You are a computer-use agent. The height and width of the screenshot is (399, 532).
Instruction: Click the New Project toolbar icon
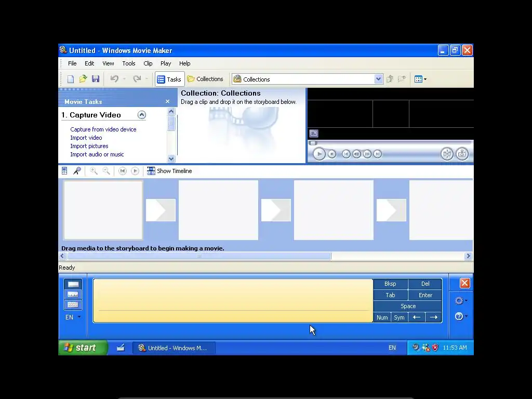pos(71,79)
